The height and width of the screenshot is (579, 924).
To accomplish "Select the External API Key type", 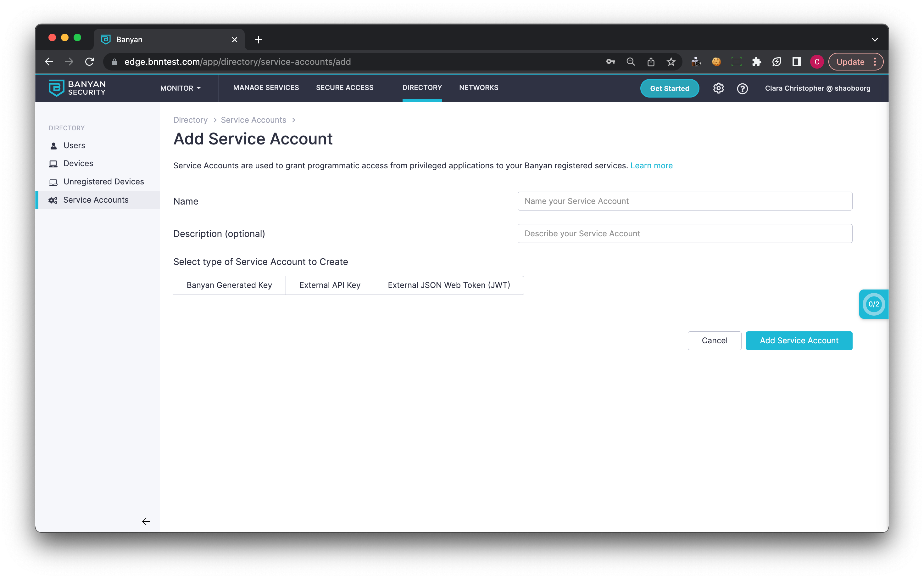I will 330,285.
